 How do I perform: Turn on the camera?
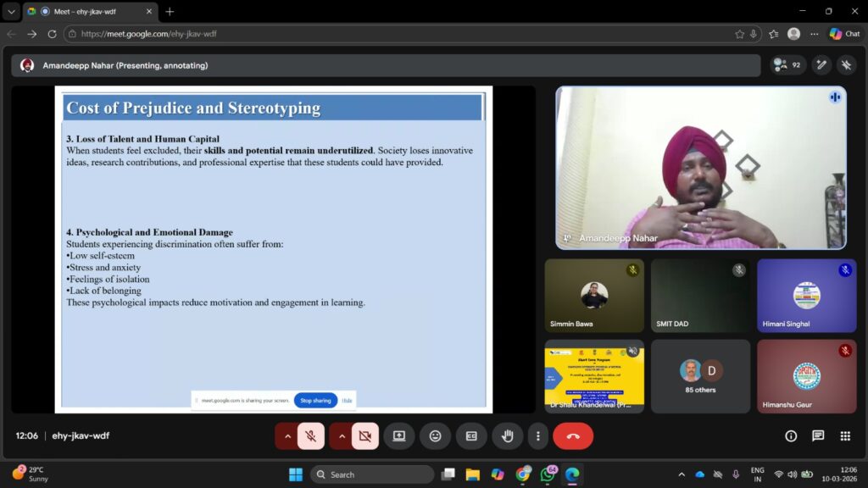[365, 435]
